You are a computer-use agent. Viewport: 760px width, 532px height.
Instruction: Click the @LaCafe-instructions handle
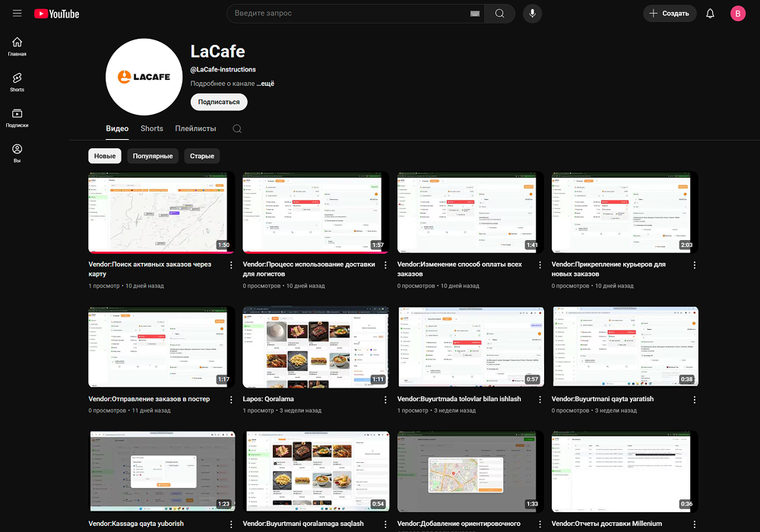[223, 69]
